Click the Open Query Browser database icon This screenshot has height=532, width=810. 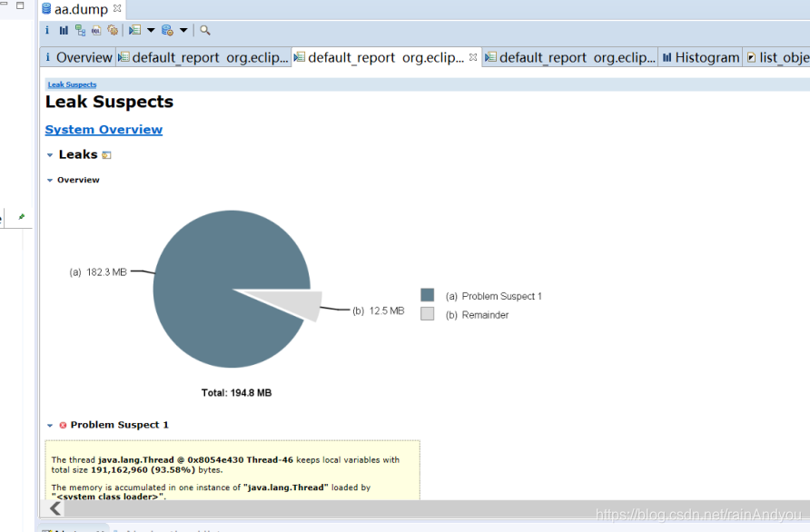tap(167, 31)
